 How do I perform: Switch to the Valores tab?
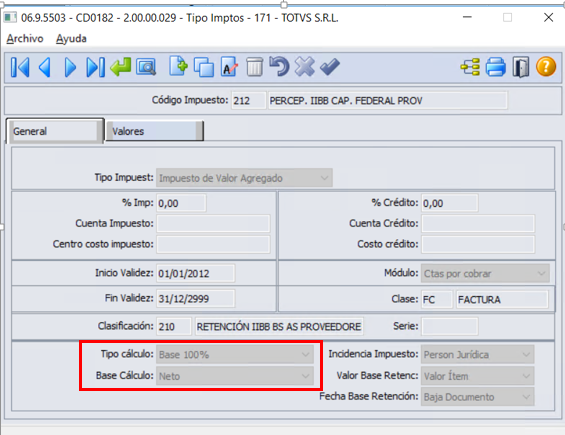(154, 131)
